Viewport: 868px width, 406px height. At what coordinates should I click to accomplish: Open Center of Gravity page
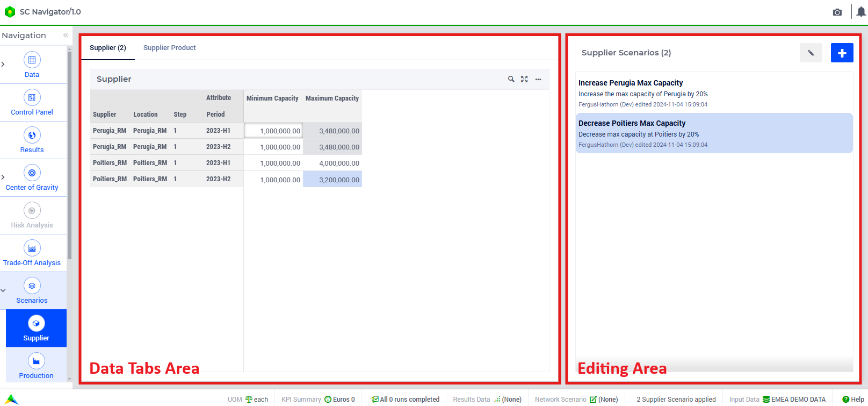coord(32,178)
